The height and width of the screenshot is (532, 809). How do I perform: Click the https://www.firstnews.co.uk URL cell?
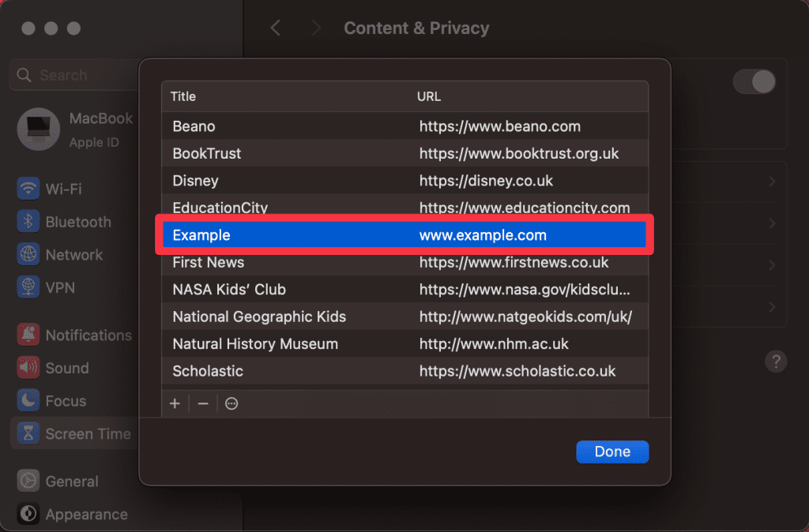click(x=514, y=262)
